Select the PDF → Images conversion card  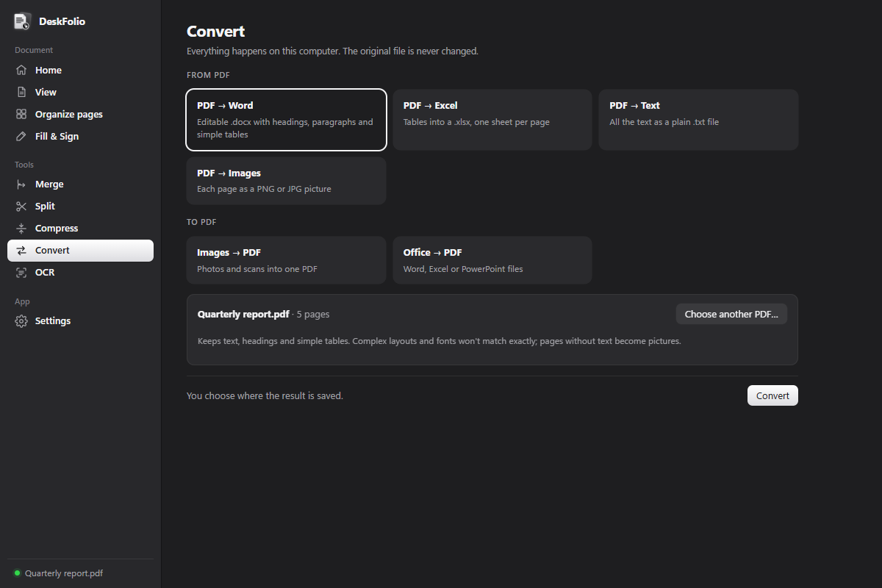287,181
